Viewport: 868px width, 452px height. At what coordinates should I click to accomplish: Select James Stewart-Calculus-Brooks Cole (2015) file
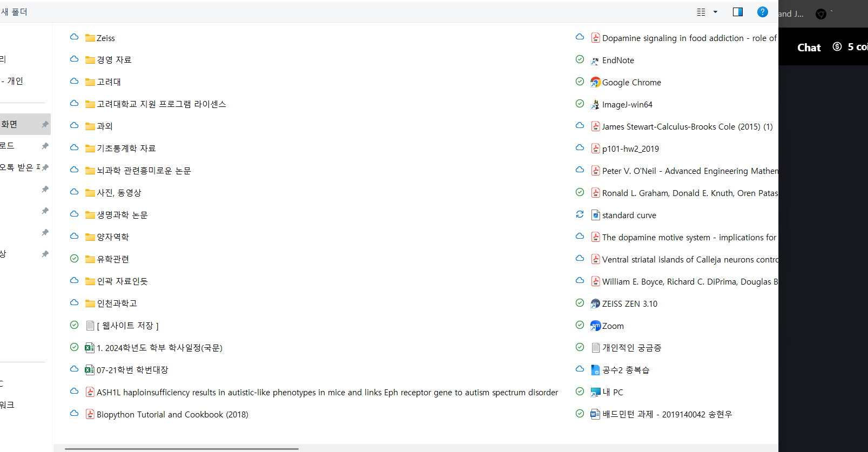(688, 127)
